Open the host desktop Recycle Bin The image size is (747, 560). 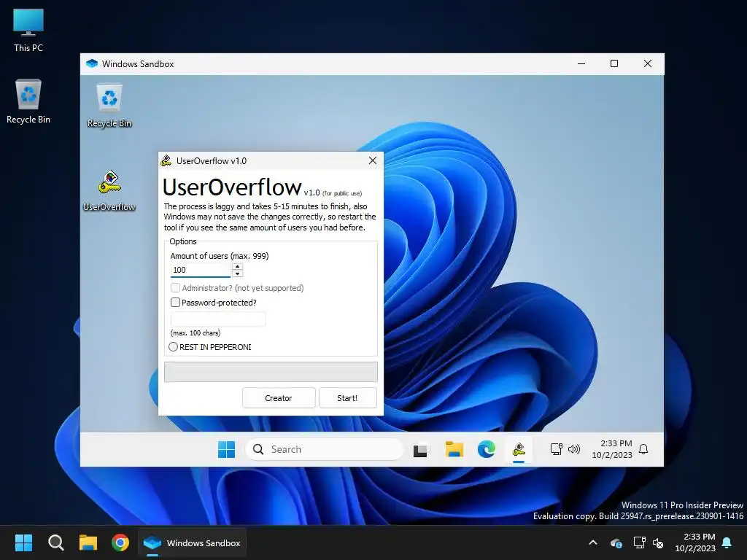(28, 101)
